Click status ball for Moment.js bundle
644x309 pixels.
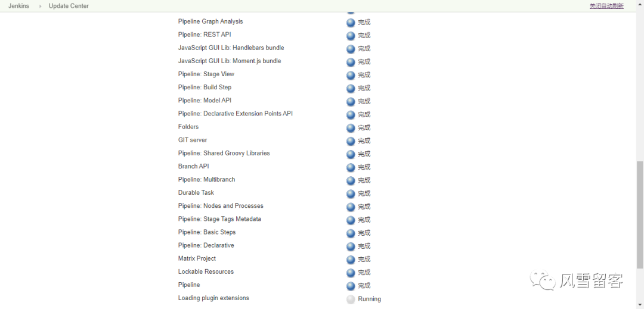351,62
